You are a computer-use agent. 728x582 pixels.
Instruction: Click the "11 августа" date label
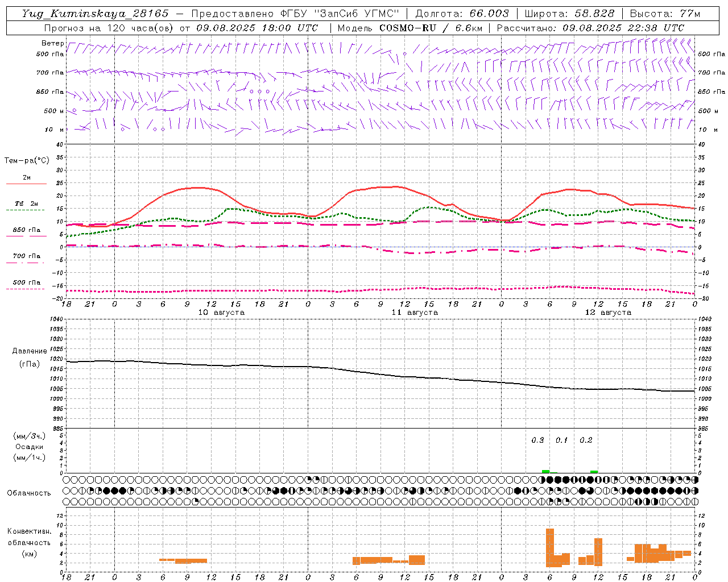coord(415,313)
